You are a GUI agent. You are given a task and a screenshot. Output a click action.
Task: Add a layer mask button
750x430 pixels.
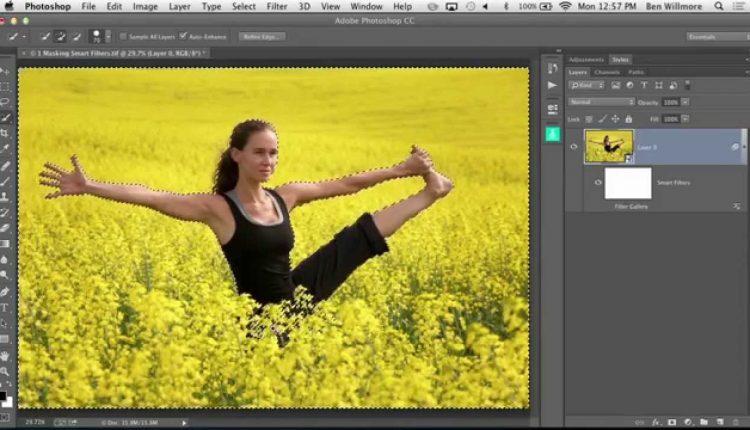click(672, 422)
